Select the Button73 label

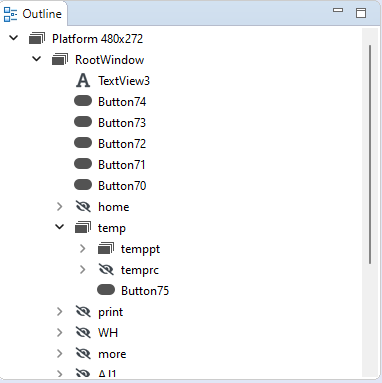click(122, 123)
